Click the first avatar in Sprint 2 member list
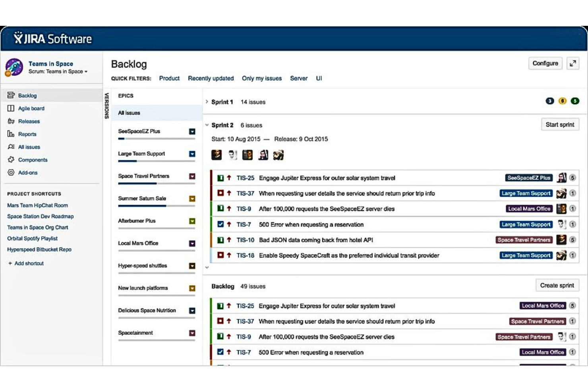This screenshot has height=392, width=588. tap(217, 155)
